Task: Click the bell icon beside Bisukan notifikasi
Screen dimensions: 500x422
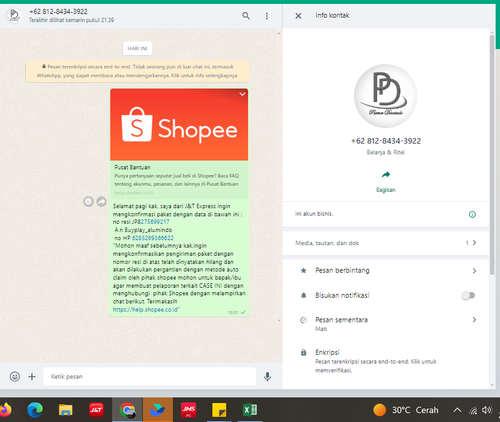Action: [x=303, y=295]
